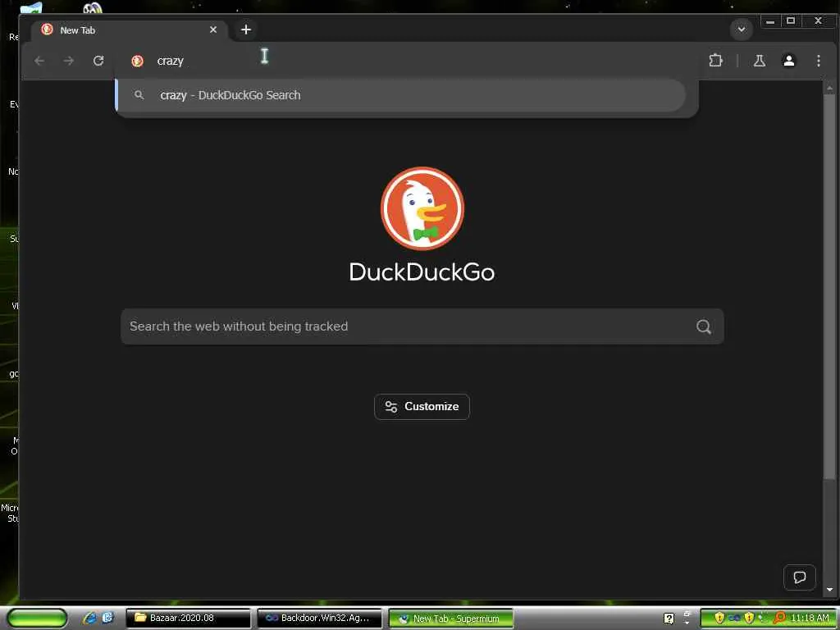Click DuckDuckGo icon in address bar
Screen dimensions: 840x630
coord(138,61)
